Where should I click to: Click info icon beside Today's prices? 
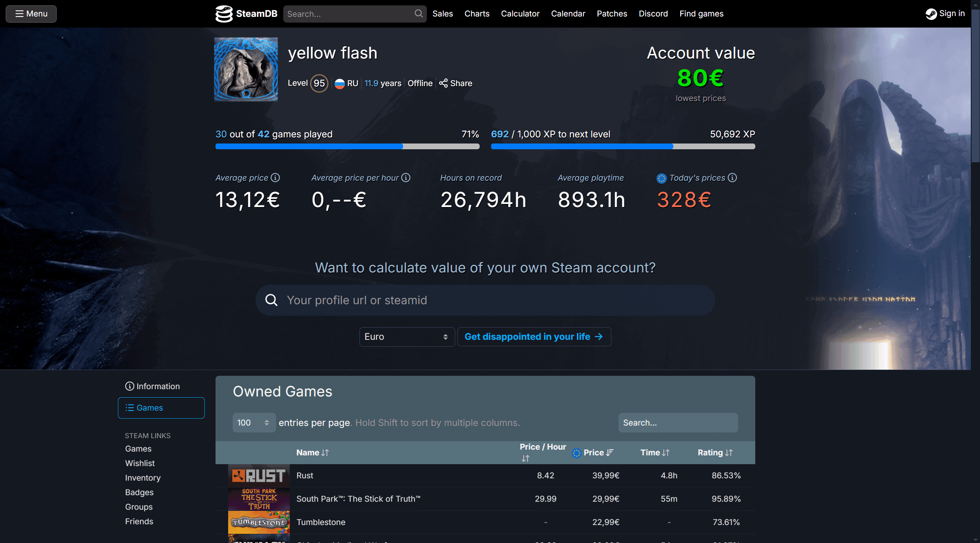tap(732, 178)
